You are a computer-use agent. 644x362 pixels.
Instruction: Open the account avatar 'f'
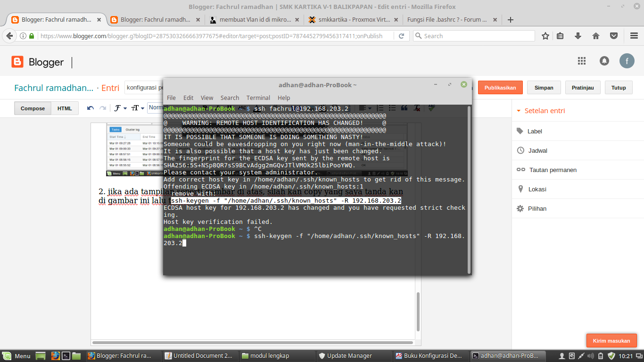pyautogui.click(x=627, y=61)
